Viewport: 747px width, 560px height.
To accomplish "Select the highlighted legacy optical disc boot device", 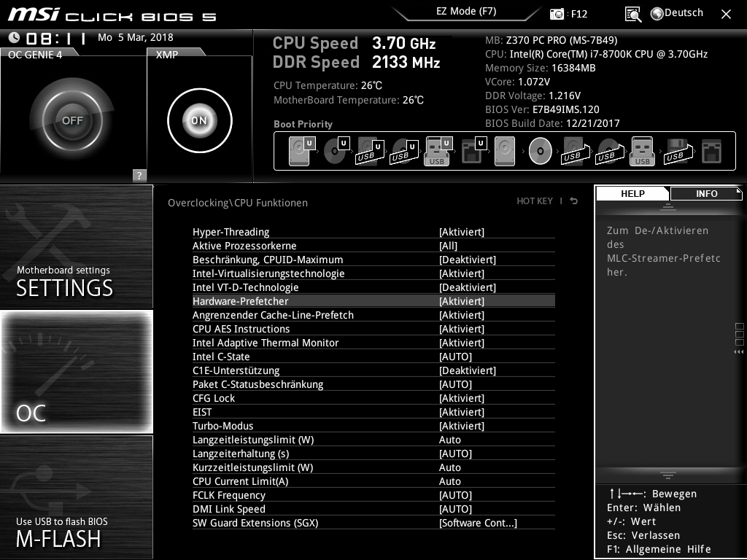I will pyautogui.click(x=541, y=151).
